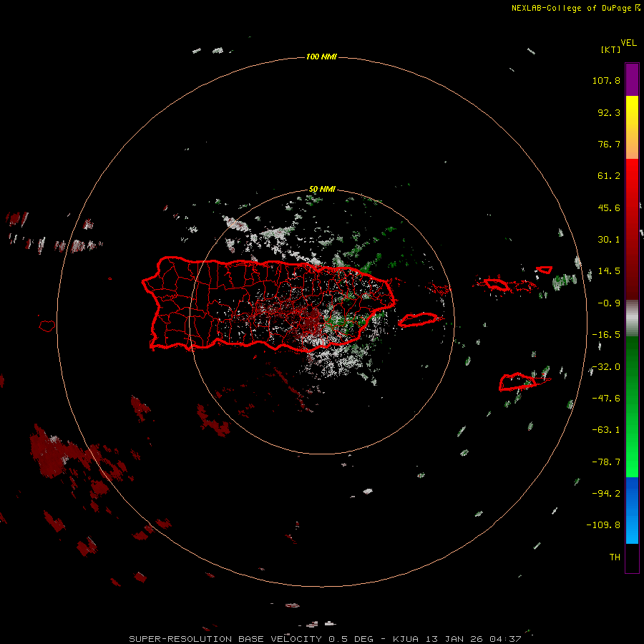The image size is (644, 644).
Task: Click the 100 NMI range ring label
Action: pyautogui.click(x=321, y=57)
